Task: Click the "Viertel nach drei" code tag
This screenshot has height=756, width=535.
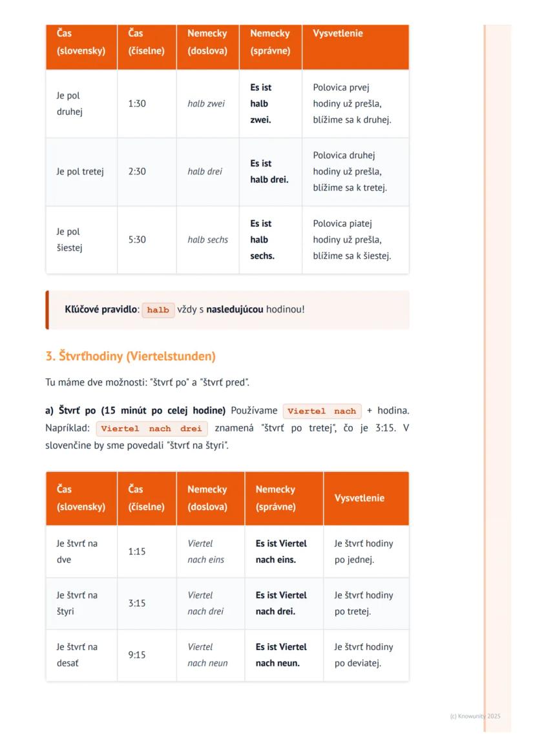Action: pos(152,428)
